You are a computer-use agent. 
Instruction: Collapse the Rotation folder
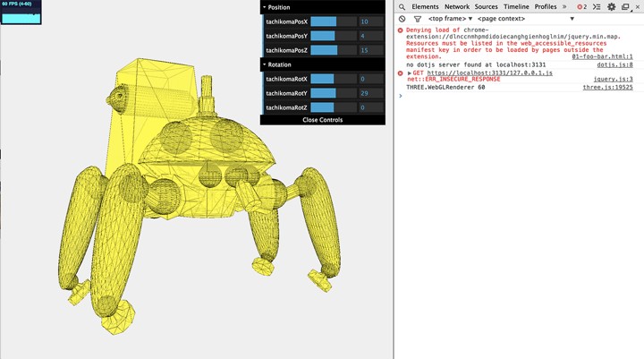(x=323, y=64)
